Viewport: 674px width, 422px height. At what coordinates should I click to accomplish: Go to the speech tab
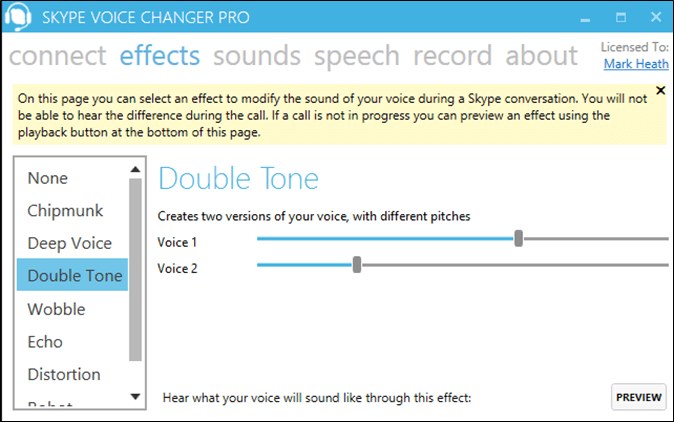coord(359,56)
